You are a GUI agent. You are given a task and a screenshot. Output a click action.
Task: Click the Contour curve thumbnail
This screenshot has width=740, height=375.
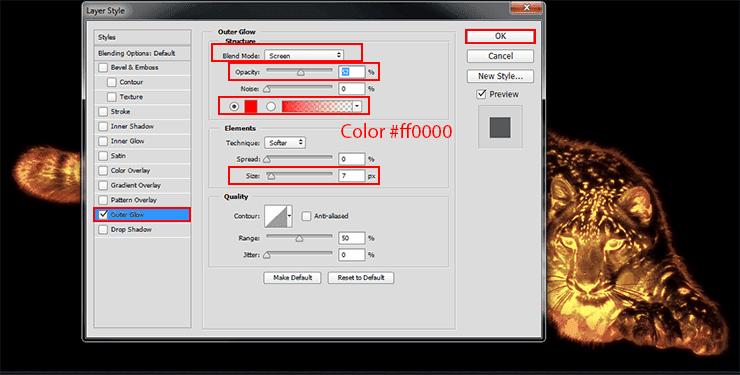coord(275,216)
